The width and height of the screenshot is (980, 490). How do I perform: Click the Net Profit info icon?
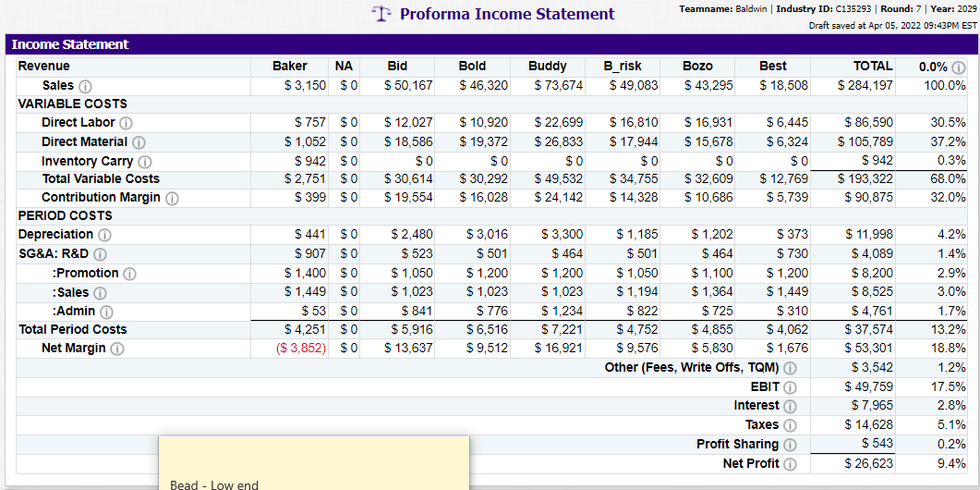790,464
